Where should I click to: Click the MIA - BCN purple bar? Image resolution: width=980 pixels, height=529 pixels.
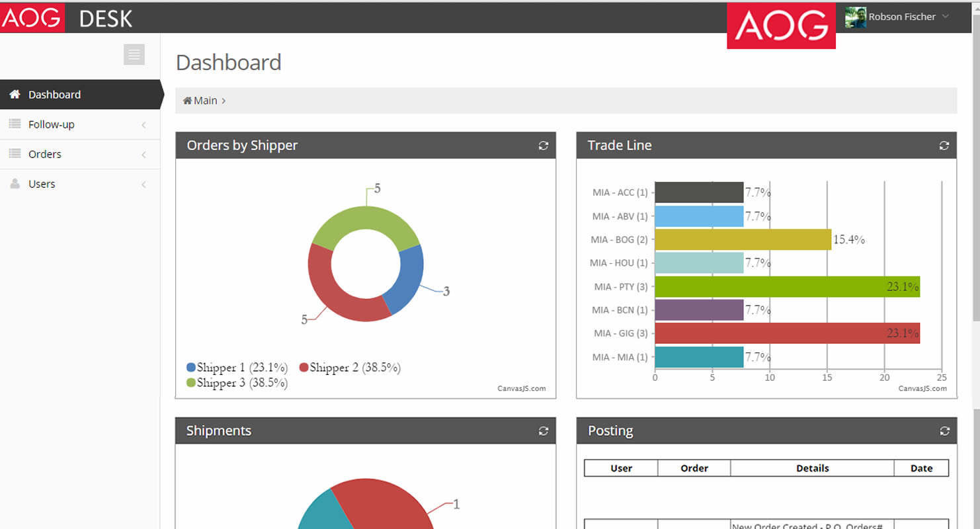(x=699, y=310)
